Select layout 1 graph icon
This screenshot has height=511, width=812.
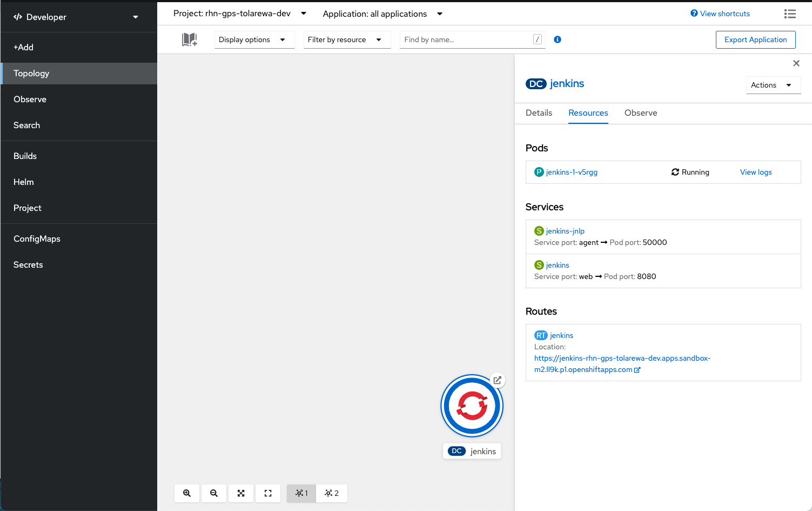(x=301, y=493)
